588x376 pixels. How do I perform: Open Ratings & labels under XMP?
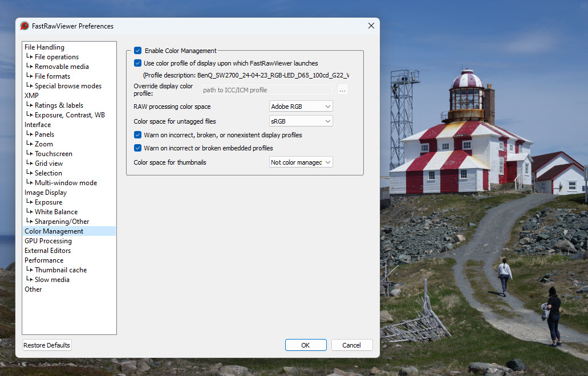click(x=59, y=105)
